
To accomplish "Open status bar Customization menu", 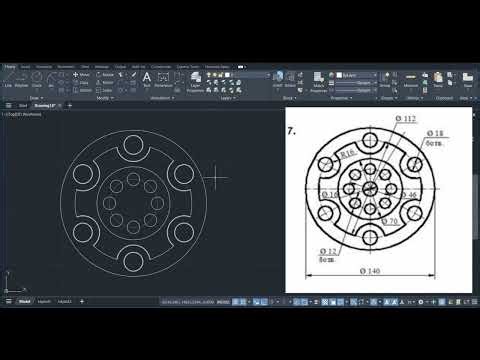I will click(x=474, y=302).
